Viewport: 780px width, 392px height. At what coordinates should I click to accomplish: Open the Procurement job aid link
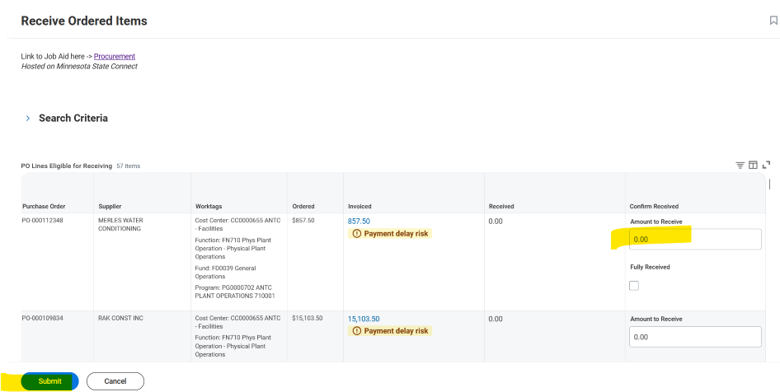point(114,56)
